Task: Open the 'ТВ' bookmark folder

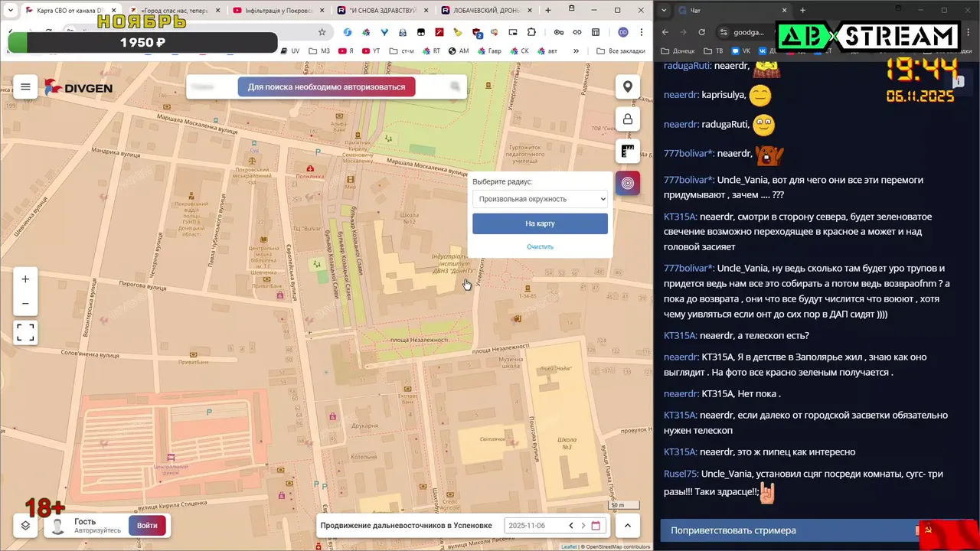Action: click(713, 51)
